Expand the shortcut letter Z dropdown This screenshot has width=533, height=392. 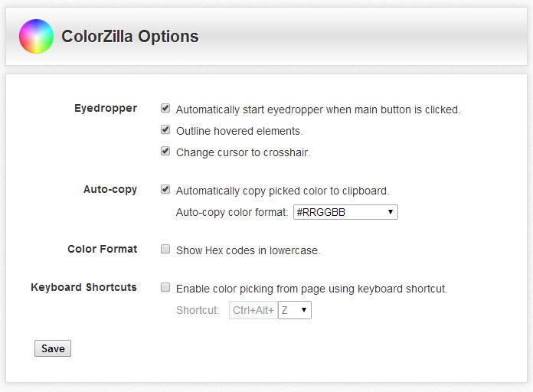click(295, 310)
